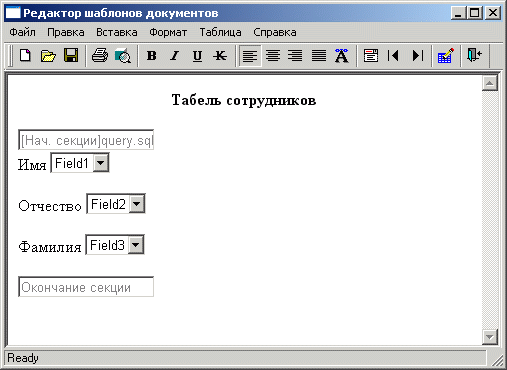This screenshot has width=507, height=370.
Task: Create a new document with New icon
Action: [25, 56]
